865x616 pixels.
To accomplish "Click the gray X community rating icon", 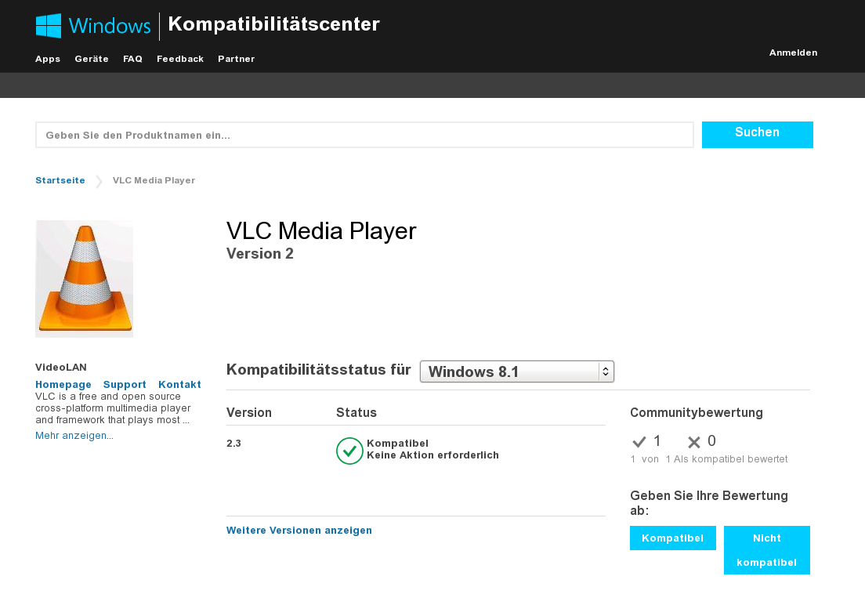I will coord(694,441).
